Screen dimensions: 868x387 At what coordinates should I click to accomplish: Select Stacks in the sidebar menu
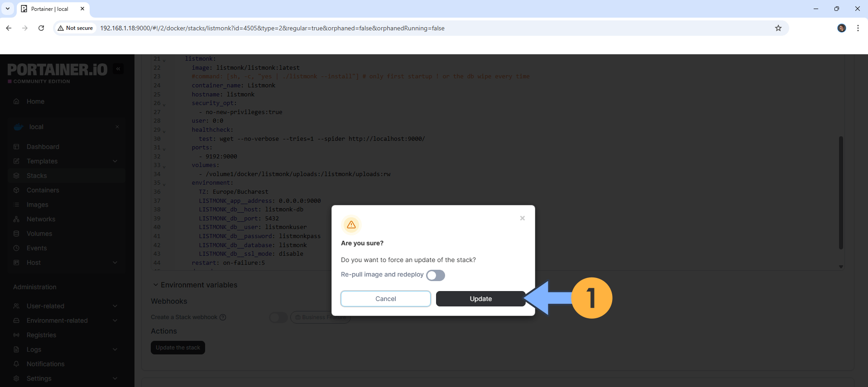[37, 176]
